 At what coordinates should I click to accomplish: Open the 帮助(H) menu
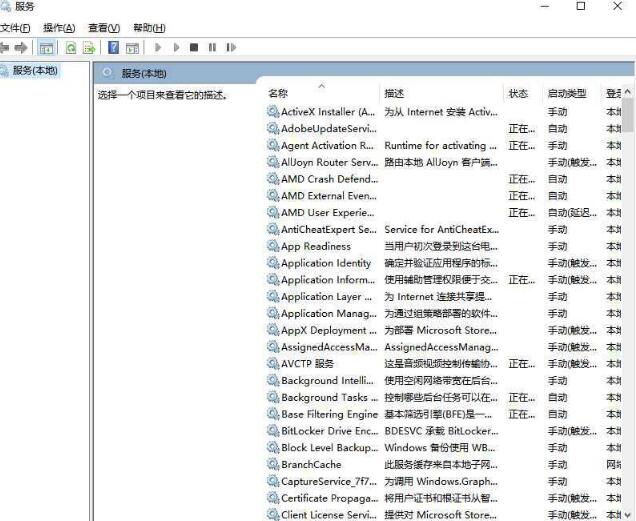pos(149,28)
